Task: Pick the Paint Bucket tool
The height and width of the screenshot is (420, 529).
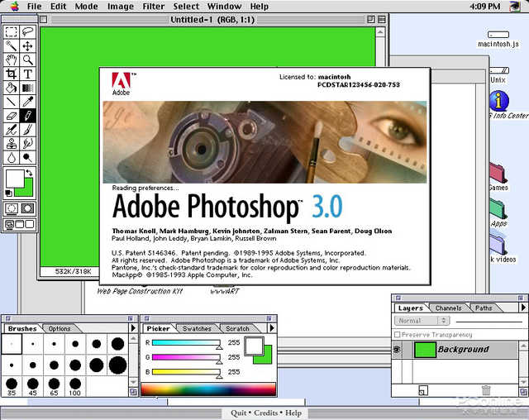Action: coord(11,88)
